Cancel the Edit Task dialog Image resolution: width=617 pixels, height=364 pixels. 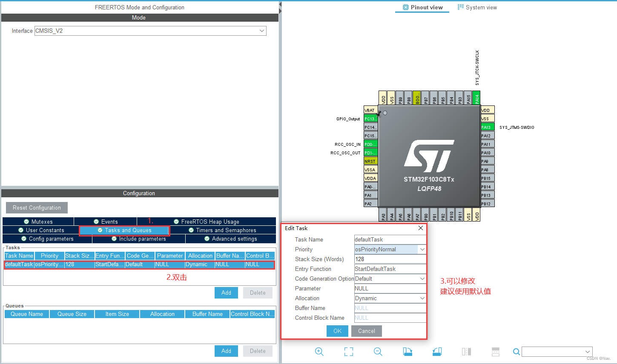[x=367, y=331]
